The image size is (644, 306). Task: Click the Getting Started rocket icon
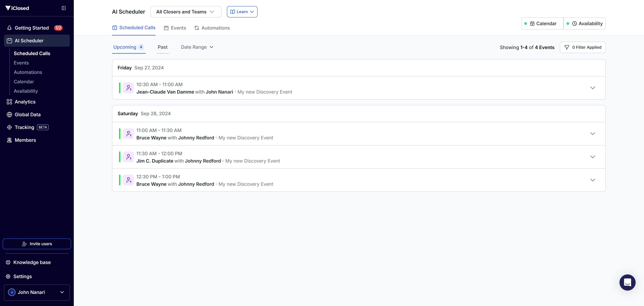(9, 28)
